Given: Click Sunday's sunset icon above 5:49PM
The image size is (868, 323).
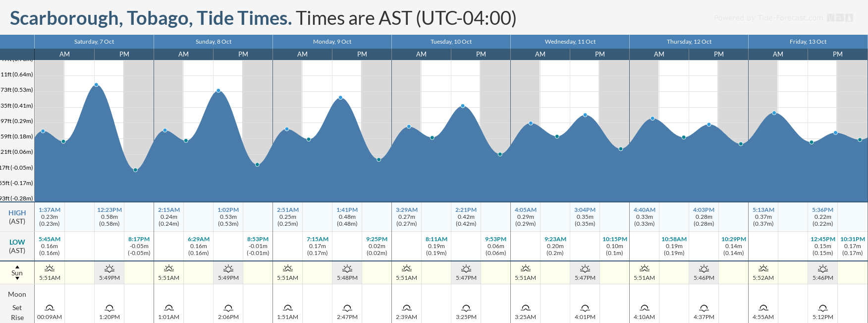Looking at the screenshot, I should click(228, 268).
